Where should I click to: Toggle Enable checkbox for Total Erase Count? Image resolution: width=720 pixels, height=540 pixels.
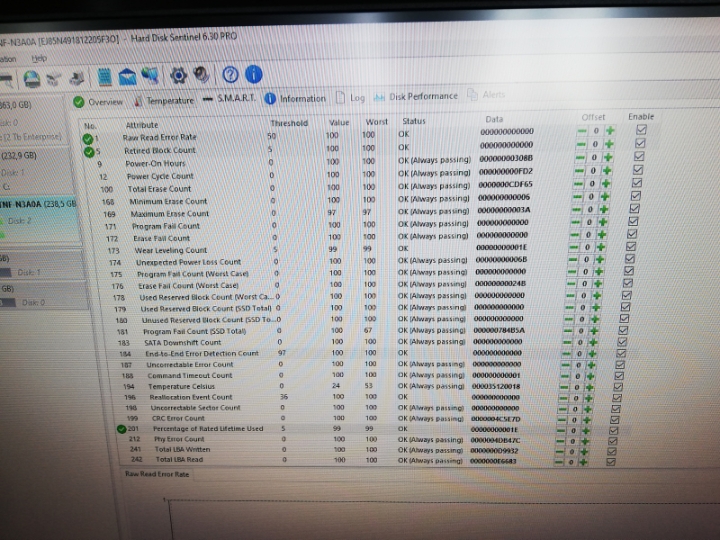636,183
